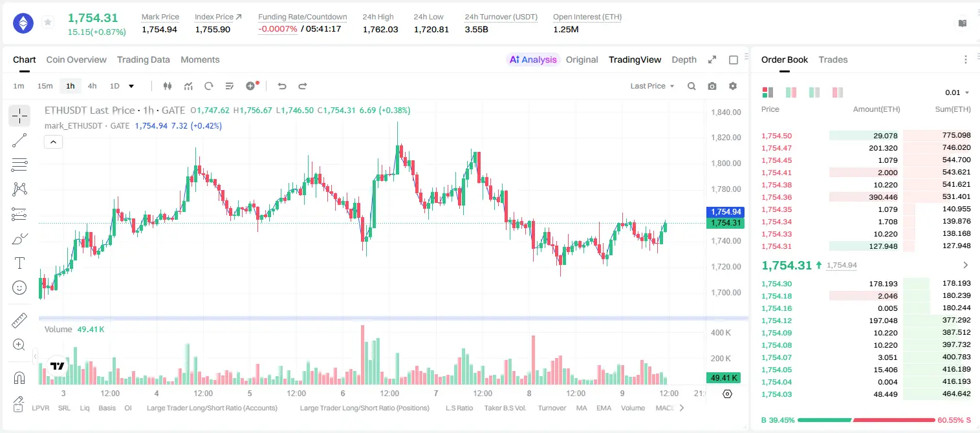Image resolution: width=980 pixels, height=433 pixels.
Task: Favorite ETH with the star icon
Action: (x=48, y=23)
